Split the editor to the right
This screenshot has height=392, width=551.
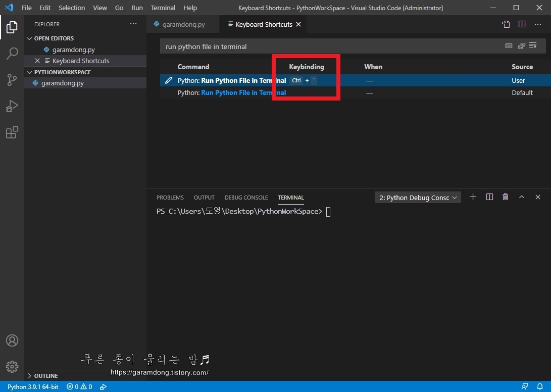pos(522,24)
